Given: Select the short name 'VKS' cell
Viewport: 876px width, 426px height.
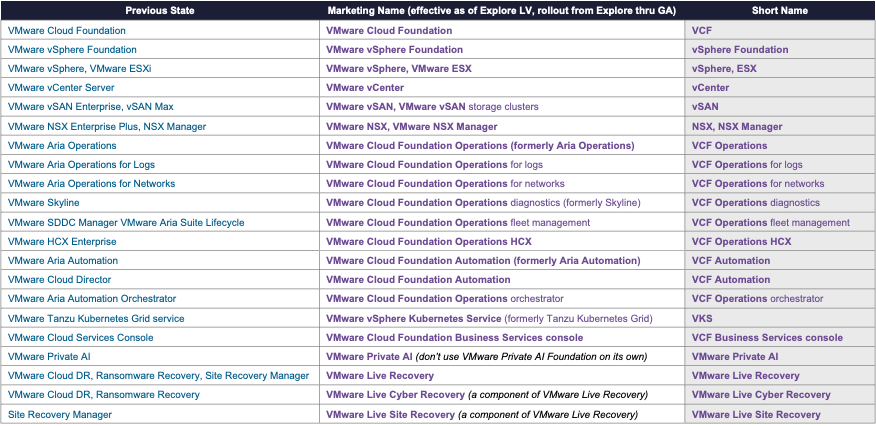Looking at the screenshot, I should (x=780, y=319).
